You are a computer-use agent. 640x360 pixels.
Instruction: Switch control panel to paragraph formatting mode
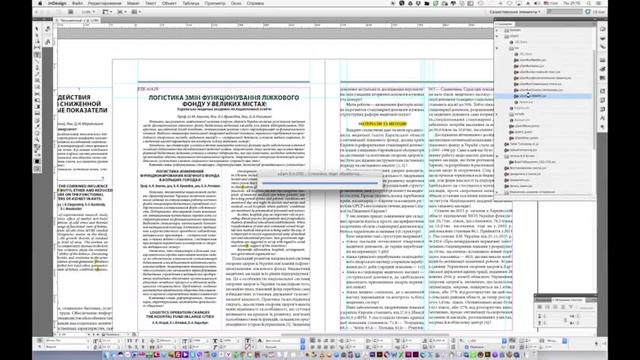(40, 347)
